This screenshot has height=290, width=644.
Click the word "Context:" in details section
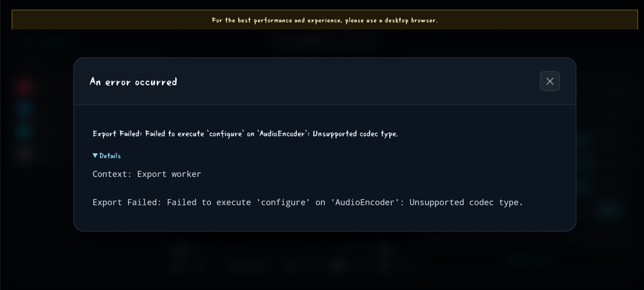pyautogui.click(x=112, y=174)
